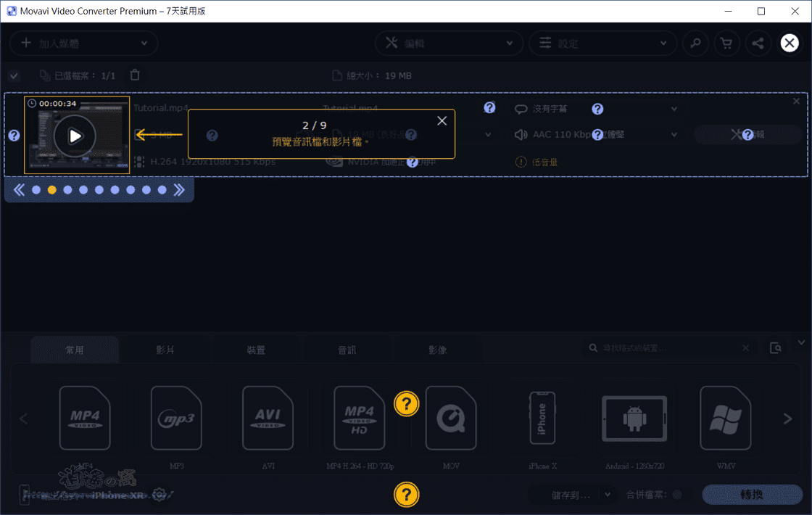Switch to the 影片 video tab

(x=165, y=350)
